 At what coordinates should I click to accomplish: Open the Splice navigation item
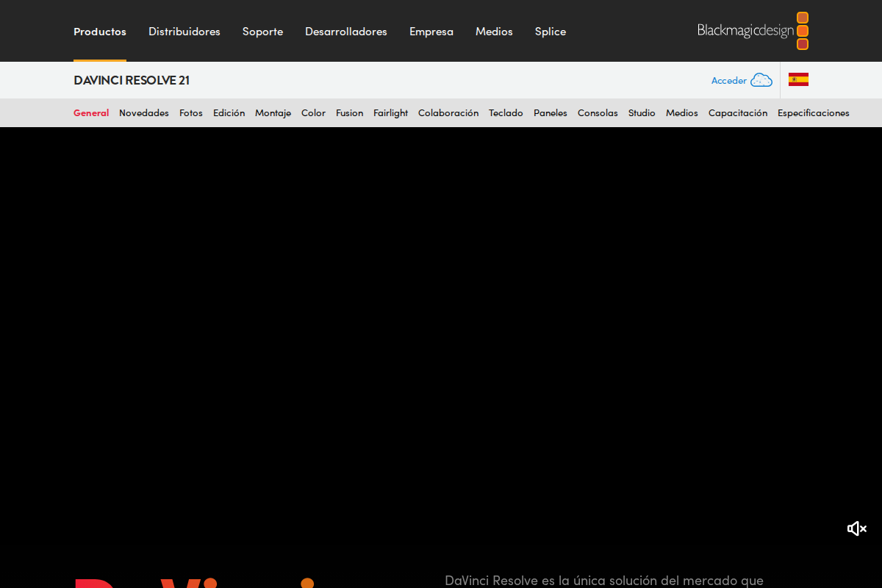coord(551,32)
